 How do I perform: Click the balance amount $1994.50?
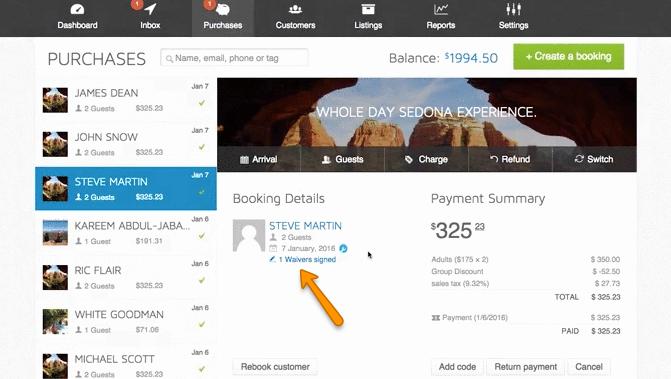click(471, 58)
